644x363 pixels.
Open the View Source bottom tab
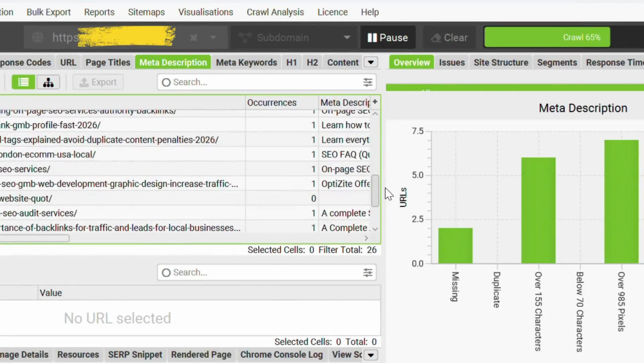[x=346, y=355]
